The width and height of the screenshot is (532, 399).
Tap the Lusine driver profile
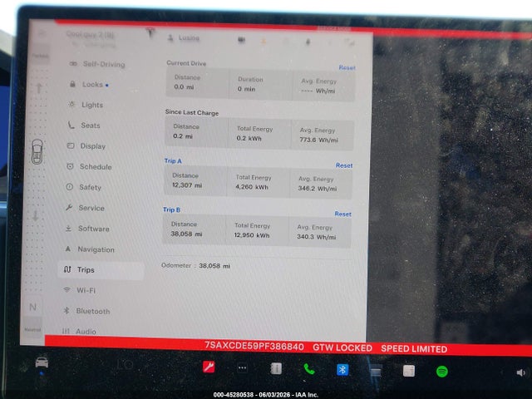pos(184,38)
